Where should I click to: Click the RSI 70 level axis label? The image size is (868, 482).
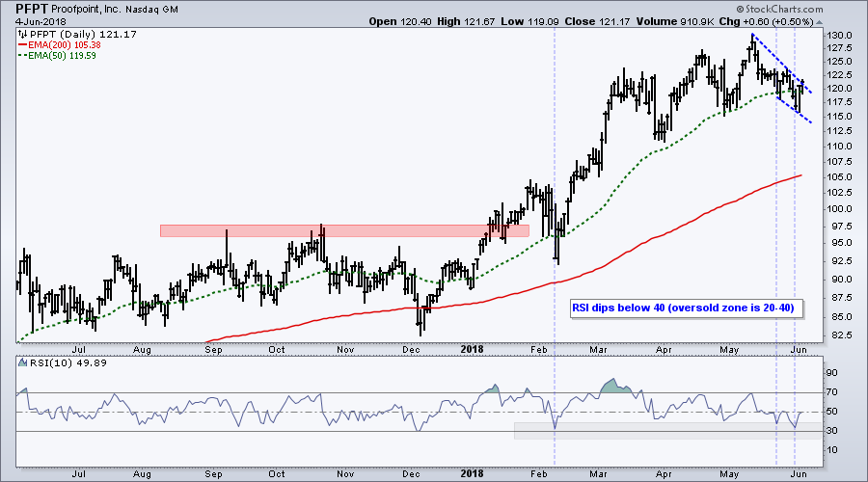832,392
